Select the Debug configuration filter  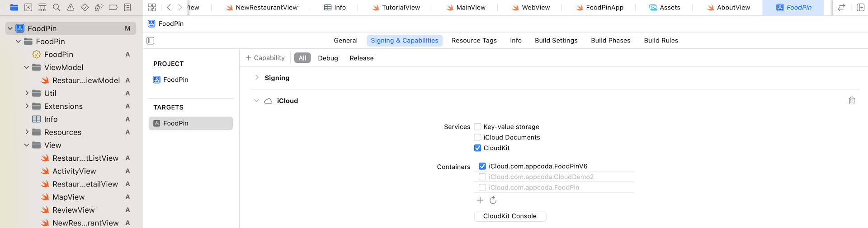[328, 58]
